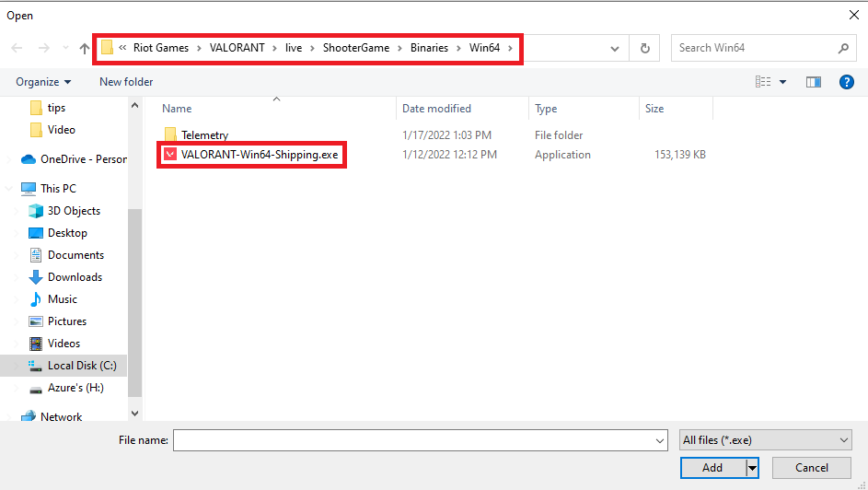Click the search magnifier icon
868x490 pixels.
843,48
